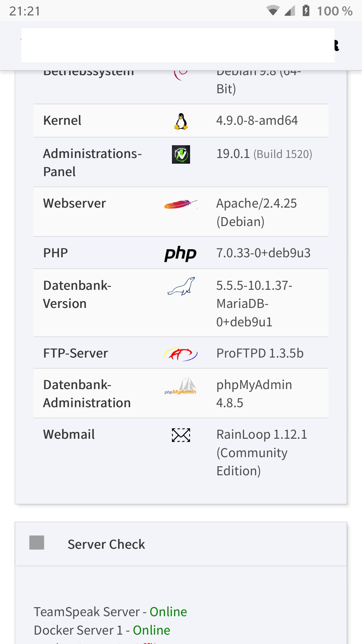
Task: Click the ProFTPD 1.3.5b value
Action: point(260,353)
